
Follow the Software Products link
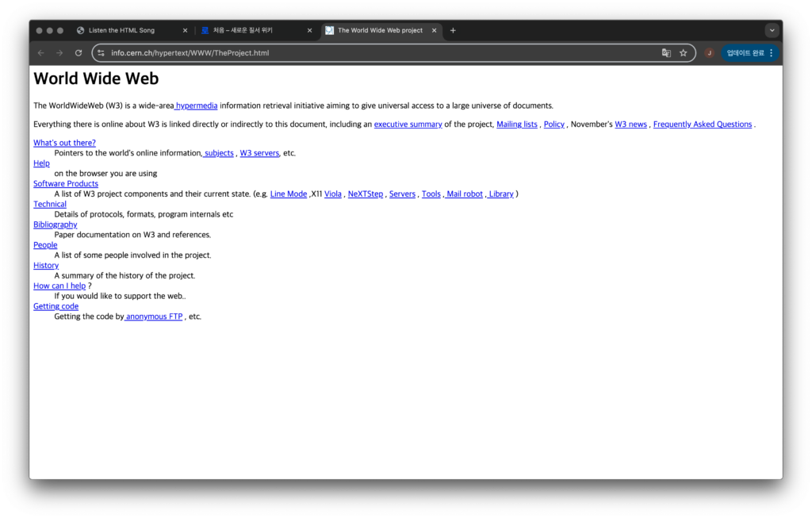(x=66, y=184)
